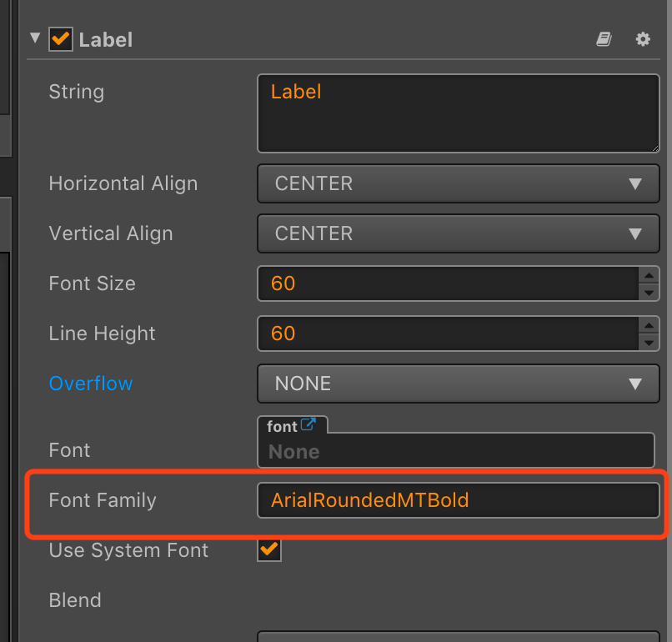Collapse the Label component section
Image resolution: width=672 pixels, height=642 pixels.
pos(35,38)
